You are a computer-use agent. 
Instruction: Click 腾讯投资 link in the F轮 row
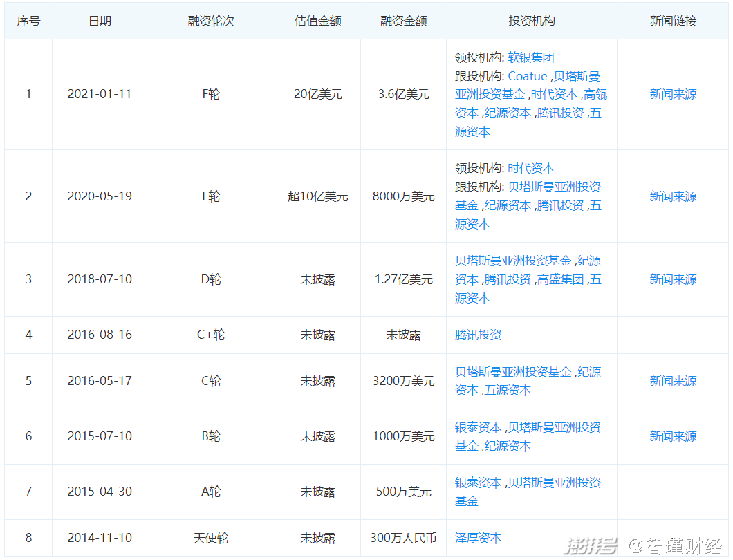(x=560, y=113)
